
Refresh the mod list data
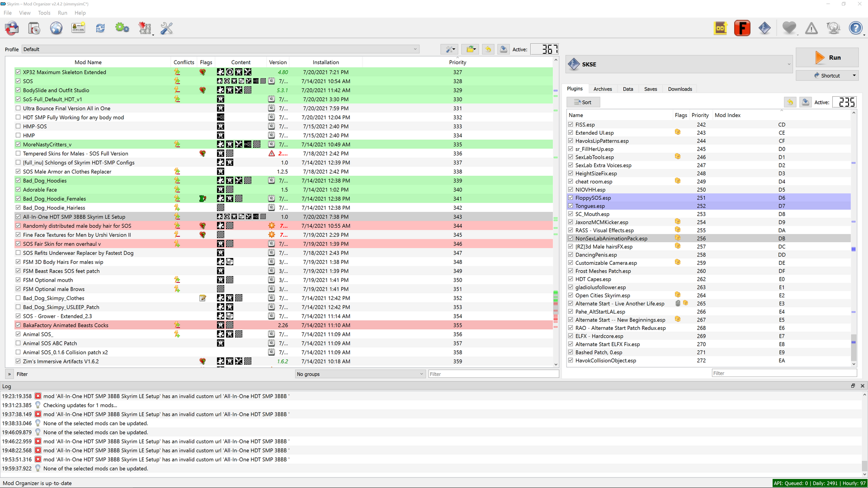pos(100,28)
